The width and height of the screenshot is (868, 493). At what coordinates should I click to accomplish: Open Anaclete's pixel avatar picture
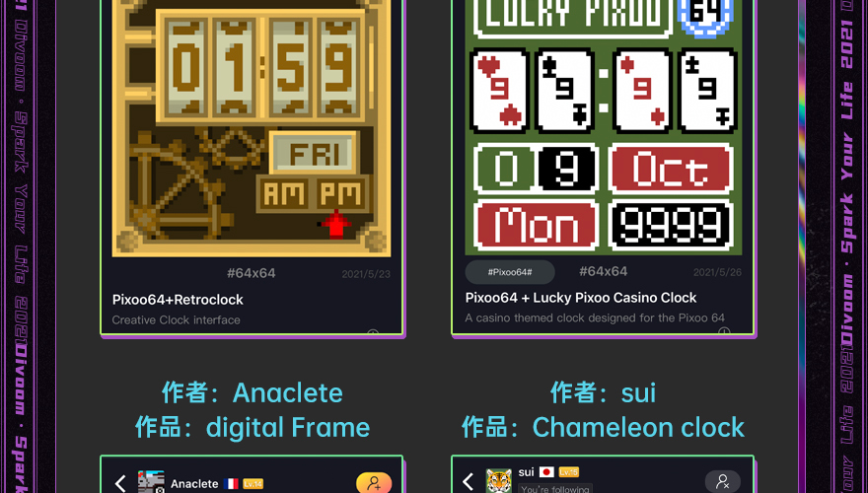(151, 481)
